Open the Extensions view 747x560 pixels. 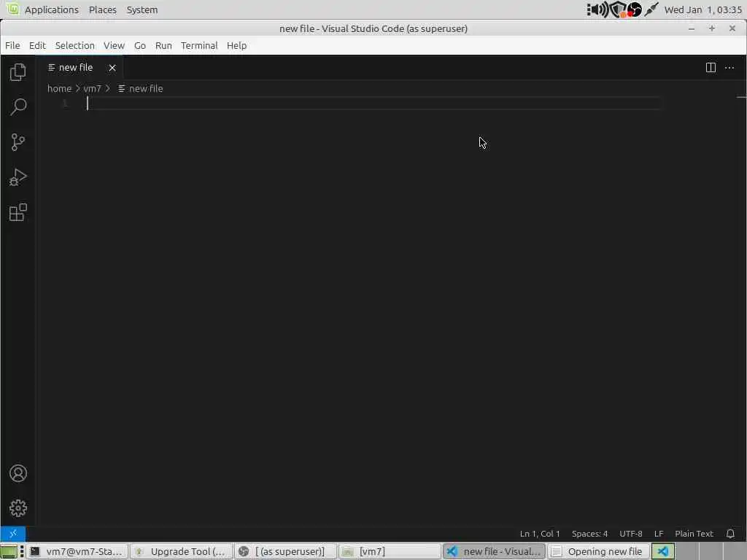click(x=18, y=212)
